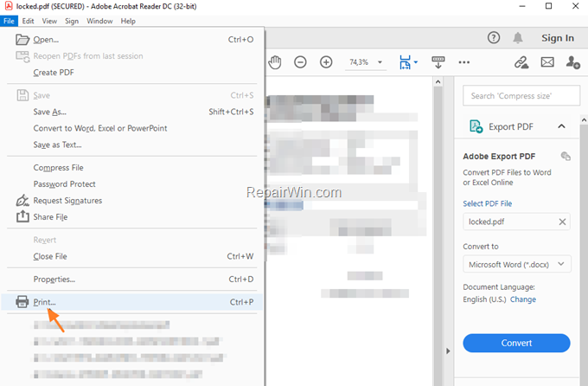Collapse the right tools pane arrow
This screenshot has height=386, width=588.
coord(448,351)
